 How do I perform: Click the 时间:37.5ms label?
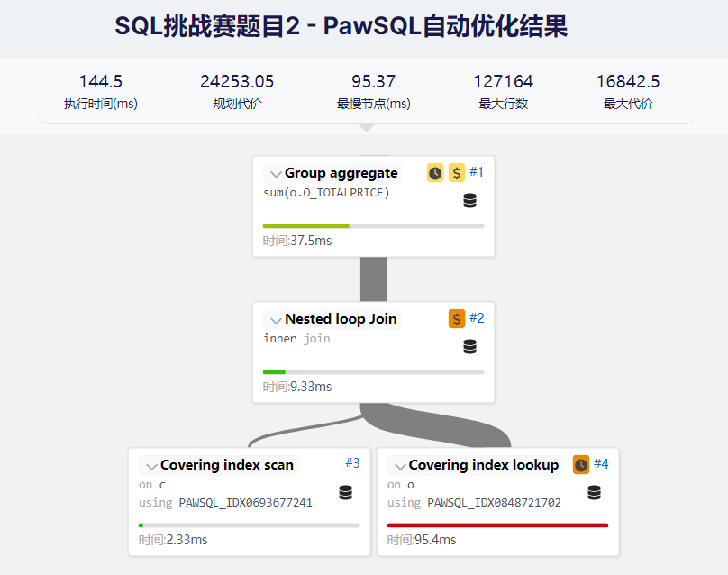(x=297, y=241)
